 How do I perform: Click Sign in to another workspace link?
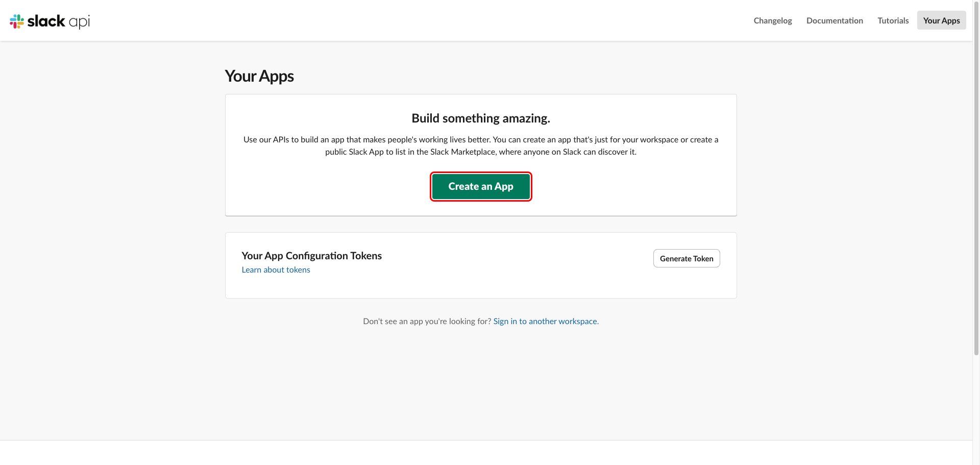pyautogui.click(x=546, y=321)
